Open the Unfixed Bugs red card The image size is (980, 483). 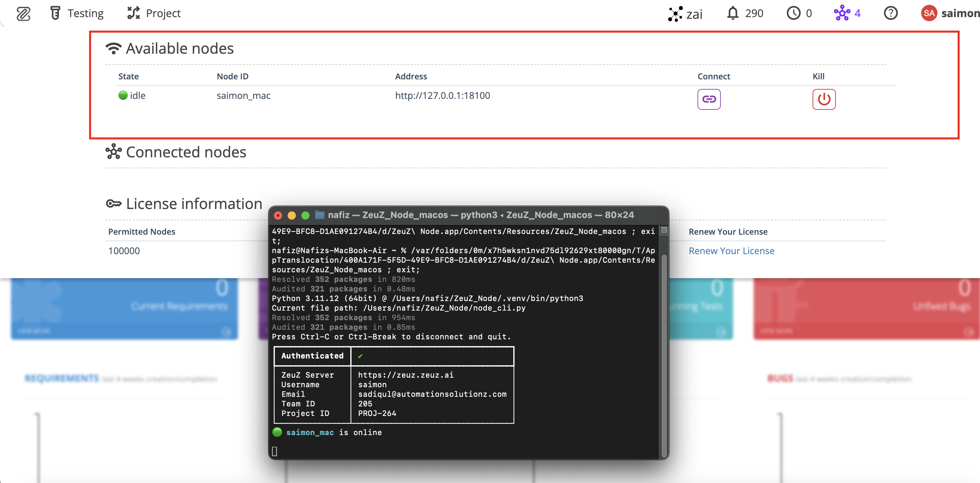point(867,309)
